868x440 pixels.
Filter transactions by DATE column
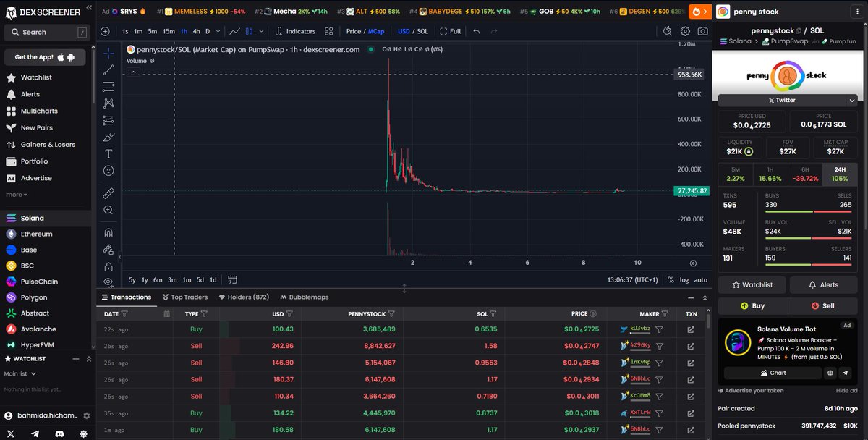(124, 314)
